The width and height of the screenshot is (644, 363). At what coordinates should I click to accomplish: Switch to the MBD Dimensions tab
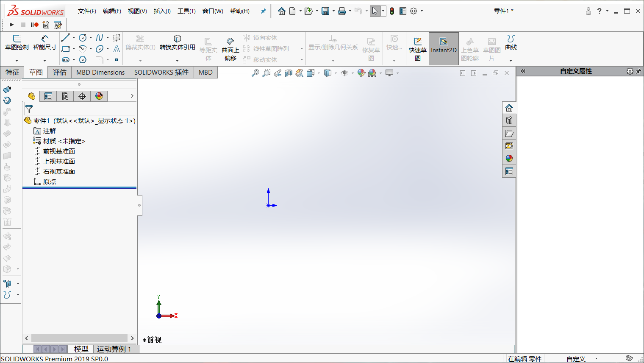coord(100,73)
